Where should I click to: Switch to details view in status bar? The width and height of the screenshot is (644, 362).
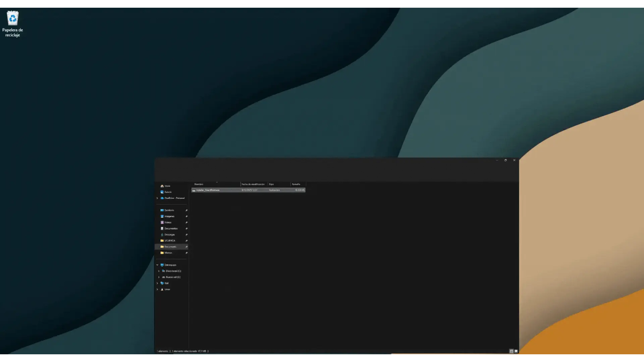pos(512,351)
